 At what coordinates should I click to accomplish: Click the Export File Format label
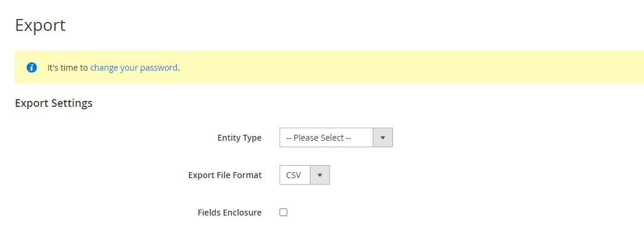pos(225,175)
